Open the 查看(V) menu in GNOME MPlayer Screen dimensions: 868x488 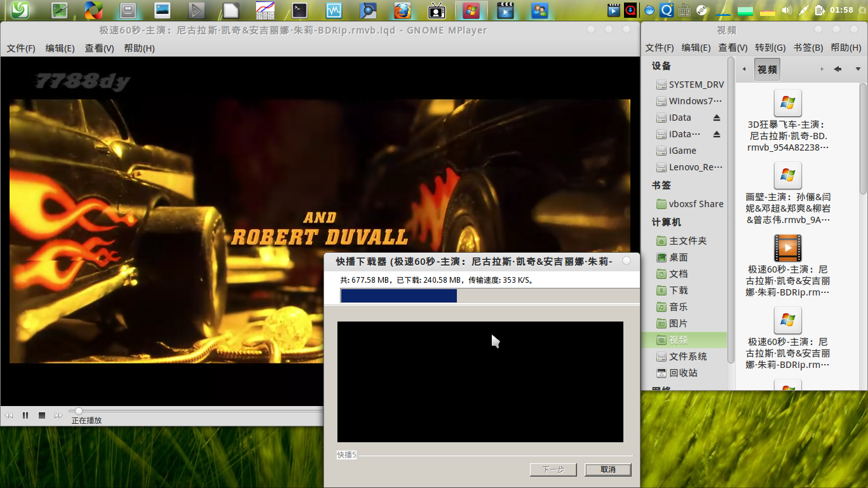point(99,48)
